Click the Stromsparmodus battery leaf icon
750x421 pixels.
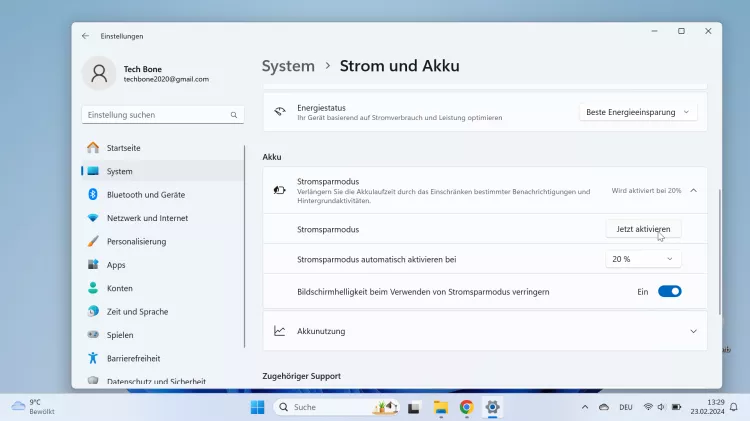pos(279,190)
